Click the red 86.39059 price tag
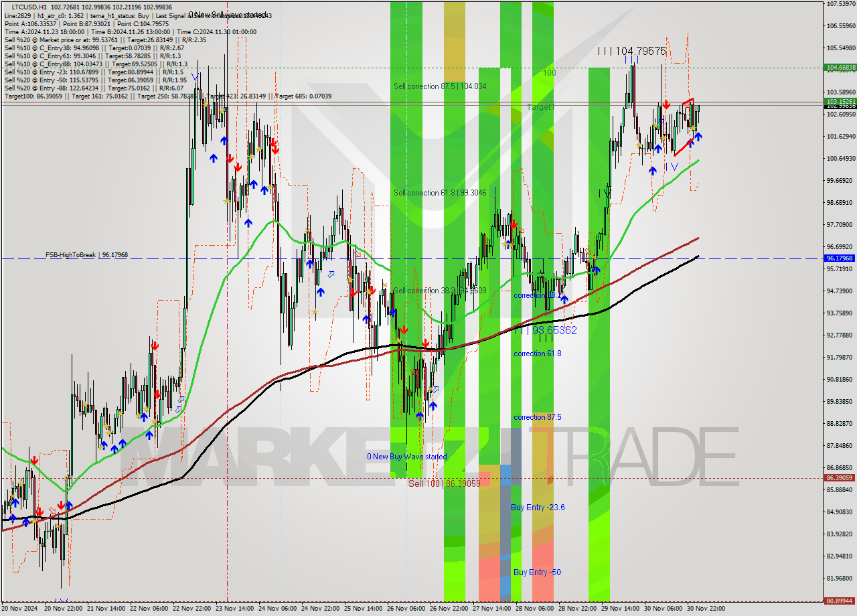The image size is (857, 616). tap(840, 478)
